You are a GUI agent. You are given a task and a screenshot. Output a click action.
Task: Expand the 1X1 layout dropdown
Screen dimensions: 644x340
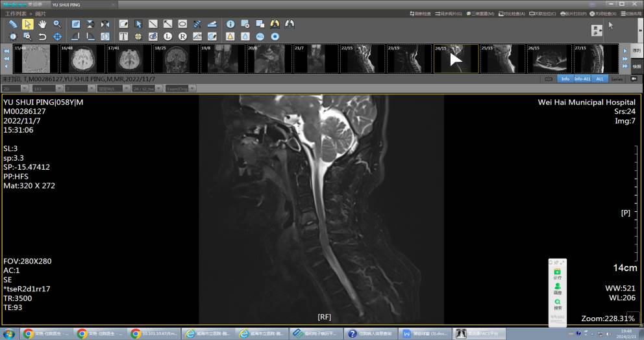coord(46,88)
